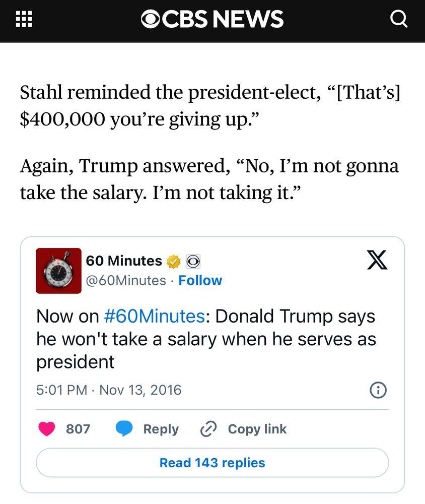The image size is (425, 504).
Task: Open the apps grid menu
Action: tap(24, 18)
